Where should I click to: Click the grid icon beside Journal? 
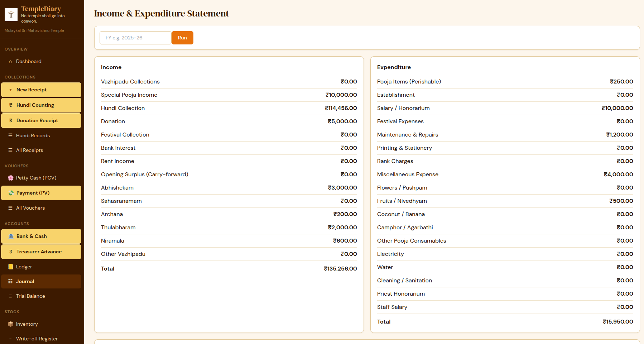(10, 281)
